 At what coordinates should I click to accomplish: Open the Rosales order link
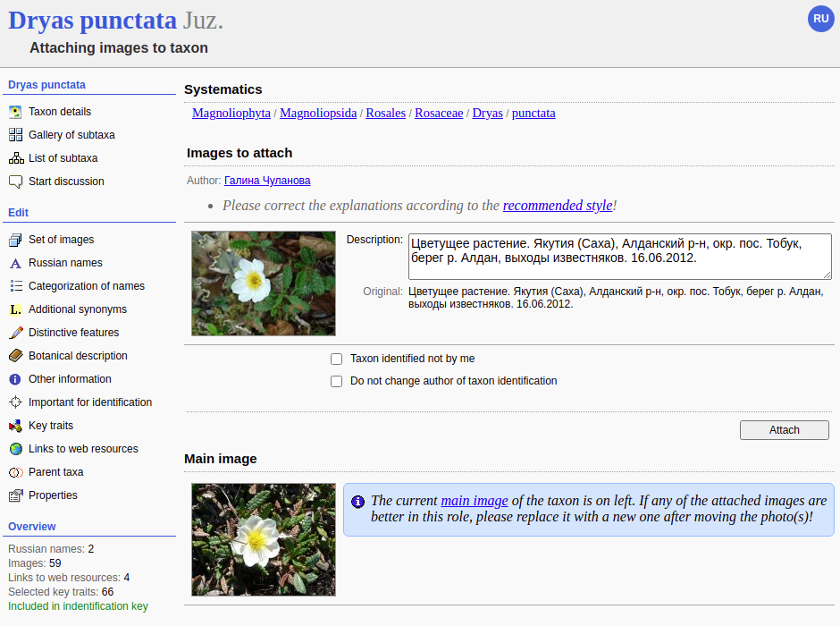click(x=386, y=113)
